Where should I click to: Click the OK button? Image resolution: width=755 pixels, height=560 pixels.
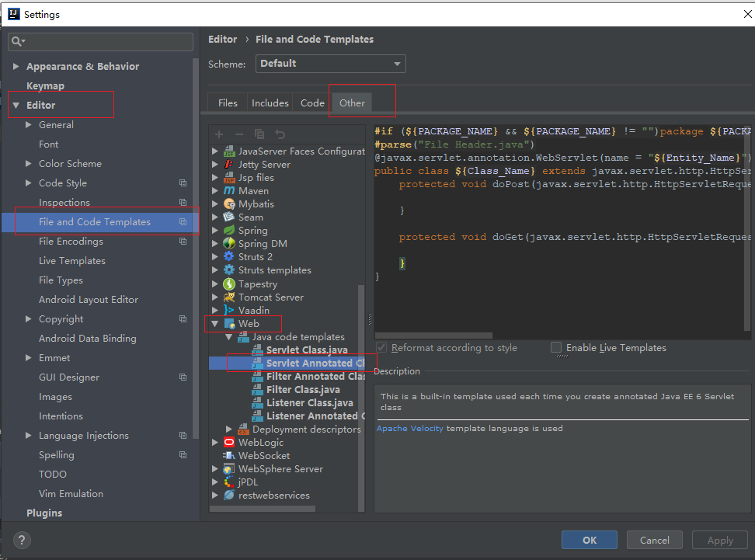[x=589, y=541]
